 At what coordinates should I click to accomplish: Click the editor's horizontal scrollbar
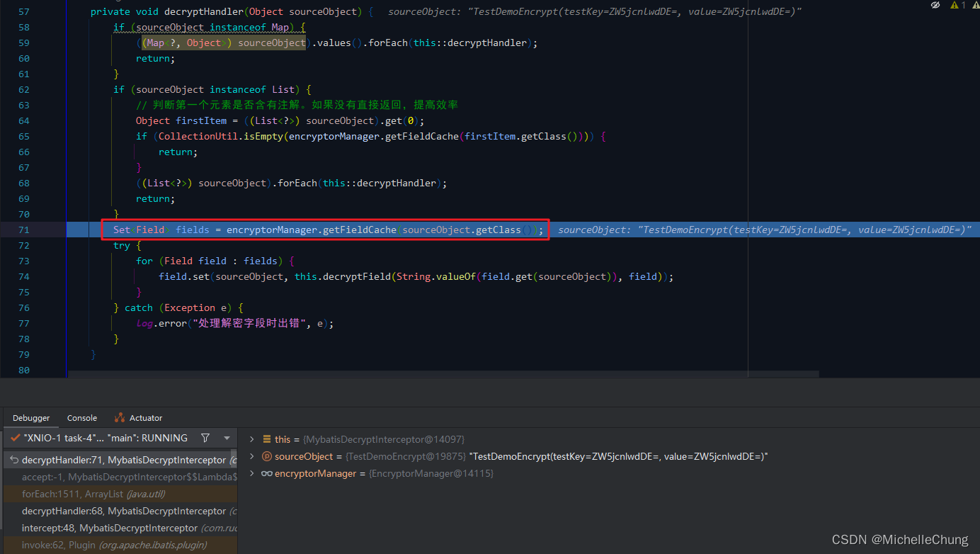[443, 373]
